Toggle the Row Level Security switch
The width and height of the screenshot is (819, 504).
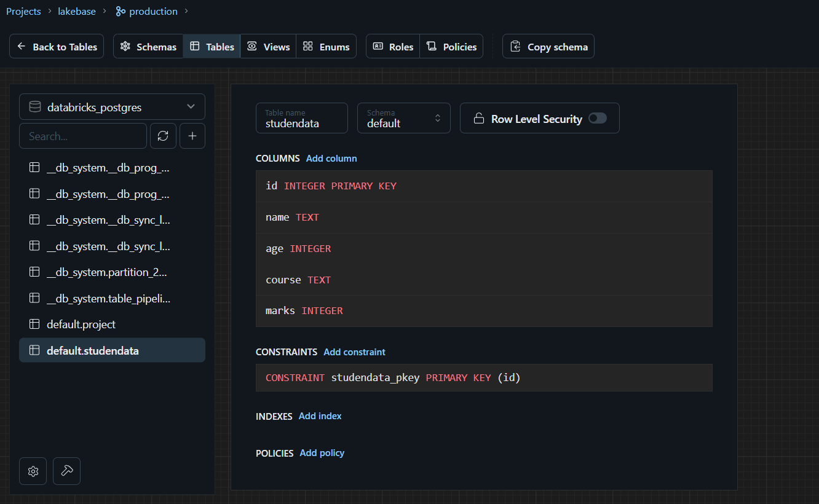tap(598, 118)
